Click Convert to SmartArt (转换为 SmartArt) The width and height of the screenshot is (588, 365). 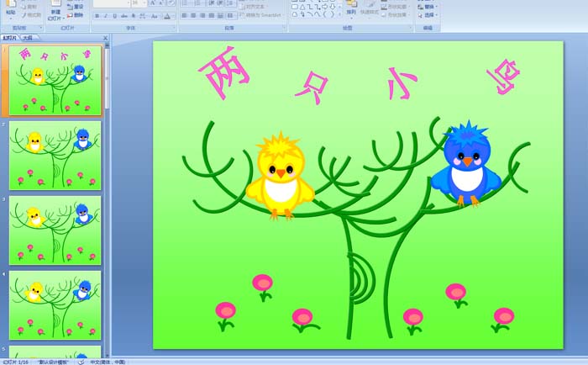click(264, 15)
